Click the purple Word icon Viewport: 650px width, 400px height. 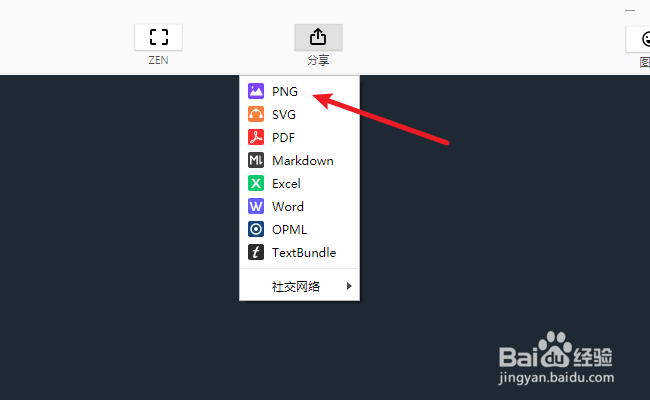tap(256, 206)
